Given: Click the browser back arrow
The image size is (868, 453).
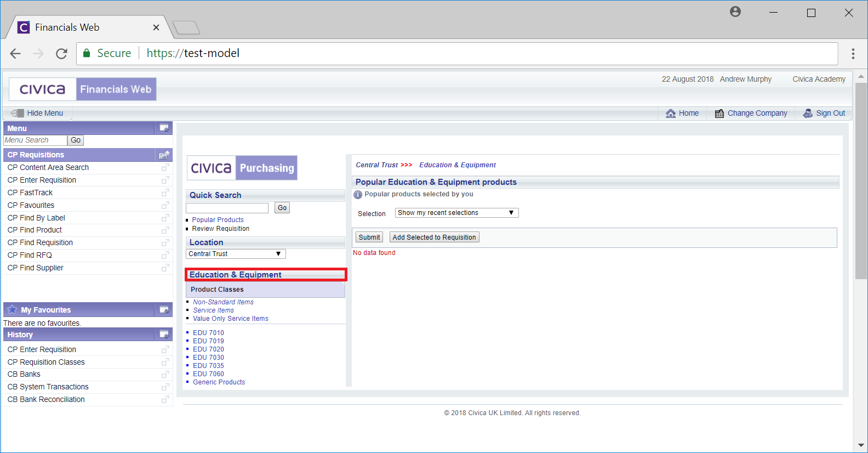Looking at the screenshot, I should click(x=15, y=53).
